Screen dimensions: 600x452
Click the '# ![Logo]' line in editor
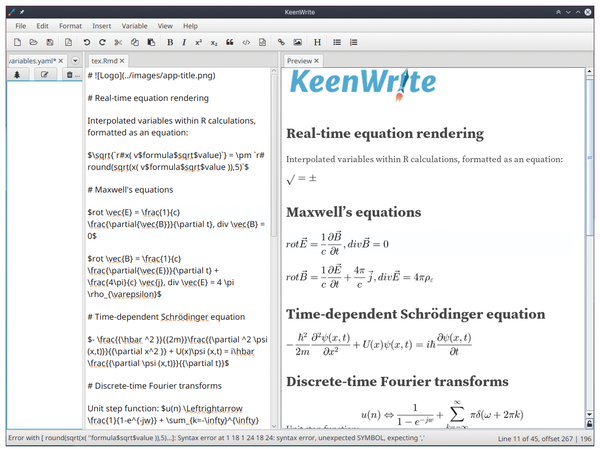coord(151,75)
